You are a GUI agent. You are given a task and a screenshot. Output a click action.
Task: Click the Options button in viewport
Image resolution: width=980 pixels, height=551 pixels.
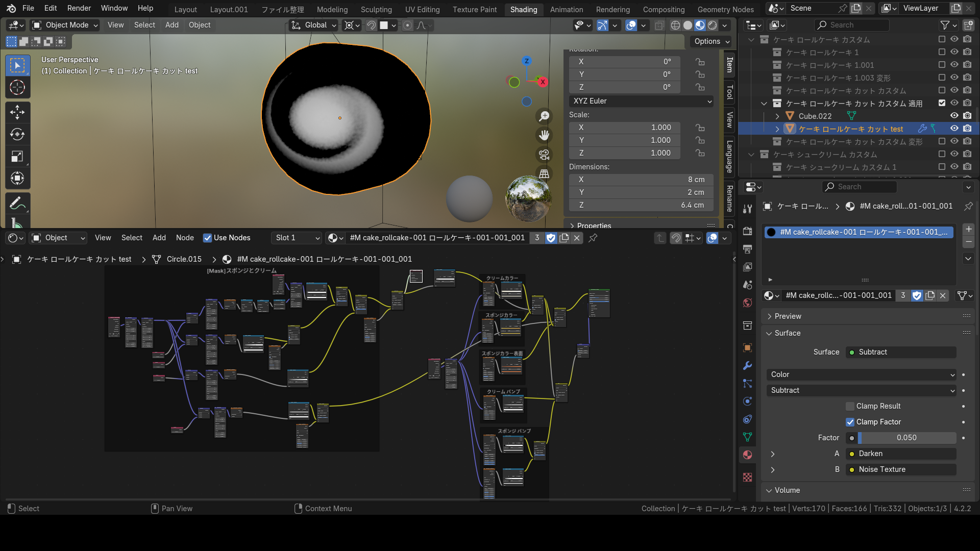click(x=712, y=41)
